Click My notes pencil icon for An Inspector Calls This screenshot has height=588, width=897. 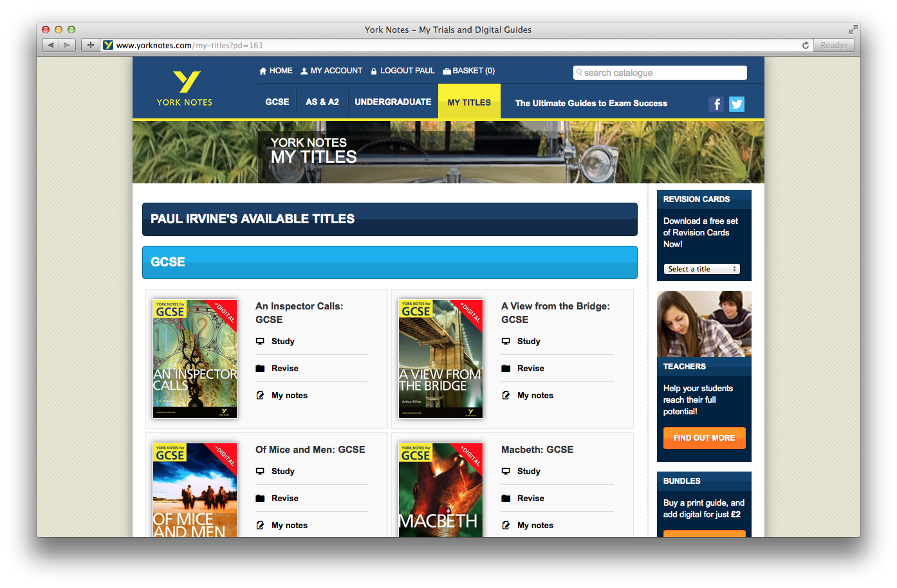point(260,396)
